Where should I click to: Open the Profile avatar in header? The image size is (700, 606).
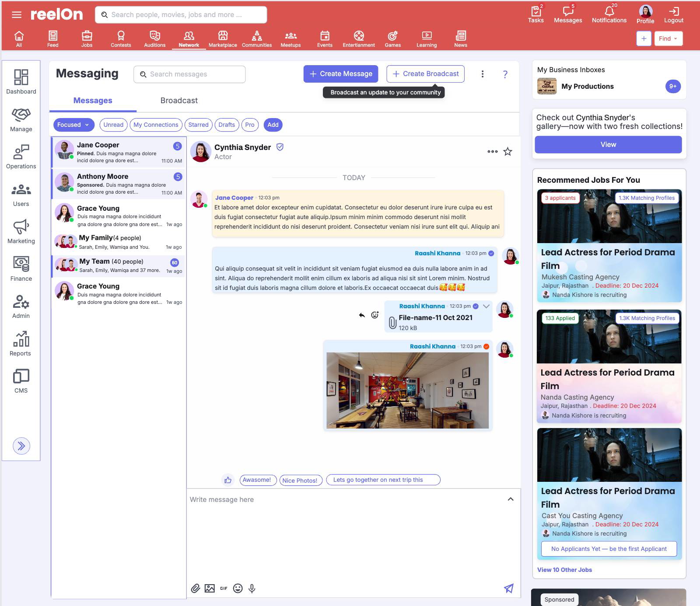pyautogui.click(x=645, y=14)
